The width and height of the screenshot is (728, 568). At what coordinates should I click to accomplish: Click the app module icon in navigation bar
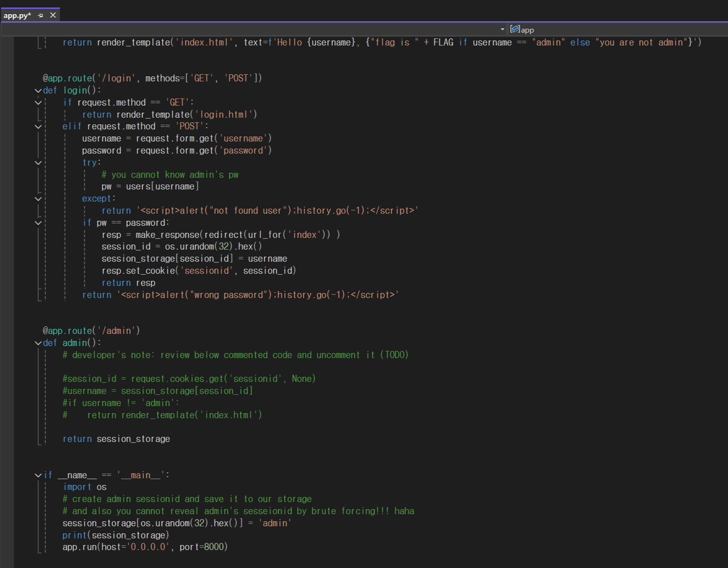tap(515, 29)
